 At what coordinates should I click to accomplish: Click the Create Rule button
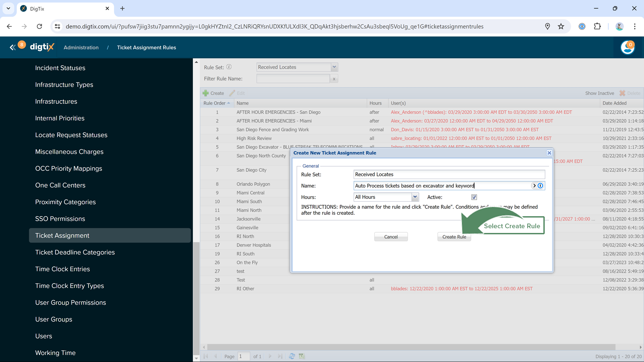pos(454,237)
